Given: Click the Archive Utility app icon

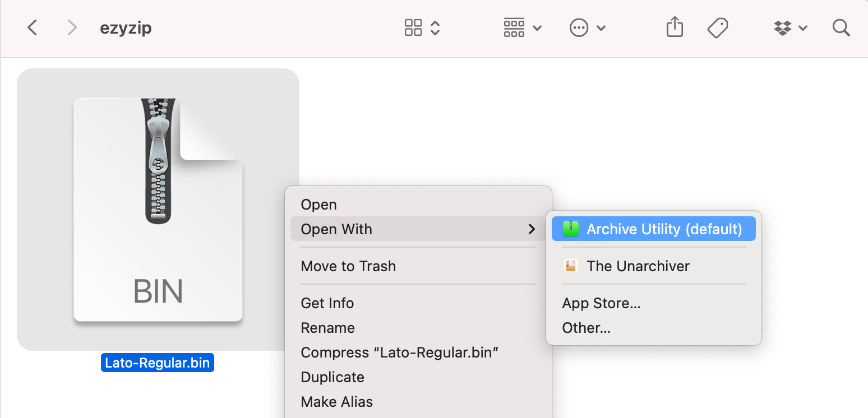Looking at the screenshot, I should [x=570, y=229].
